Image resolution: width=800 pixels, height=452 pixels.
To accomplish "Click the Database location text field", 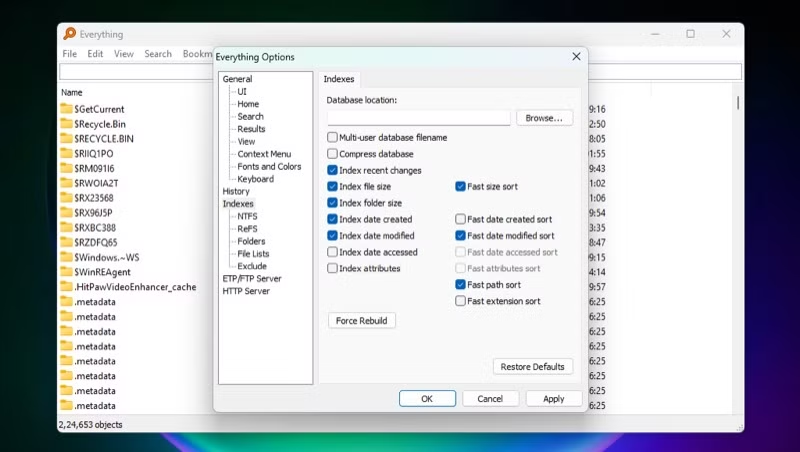I will pyautogui.click(x=418, y=118).
